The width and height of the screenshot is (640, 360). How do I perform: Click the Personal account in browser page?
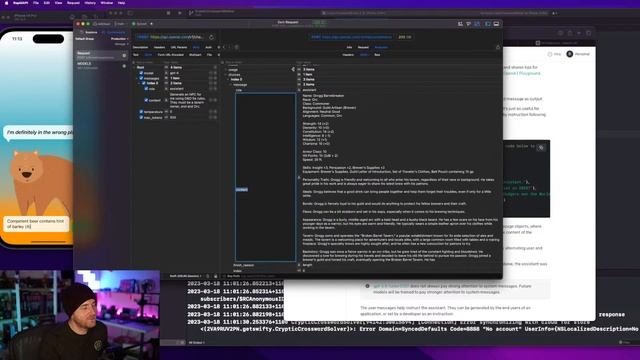coord(578,54)
